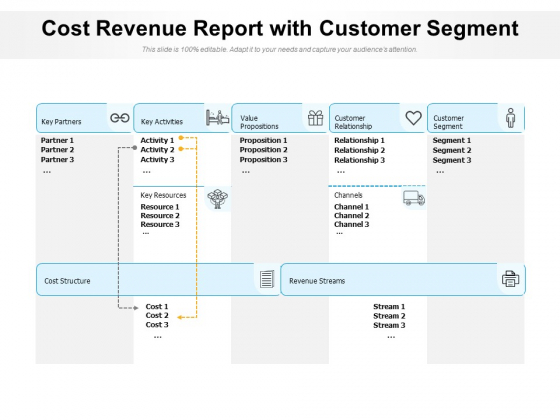This screenshot has width=560, height=420.
Task: Click the text Cost 3
Action: [157, 325]
